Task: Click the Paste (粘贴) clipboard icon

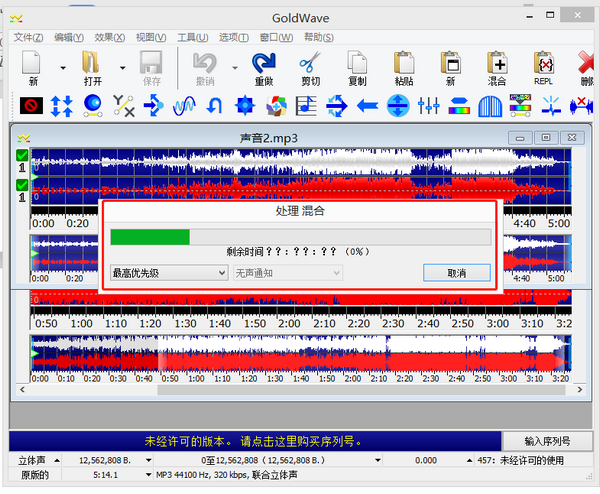Action: point(404,63)
